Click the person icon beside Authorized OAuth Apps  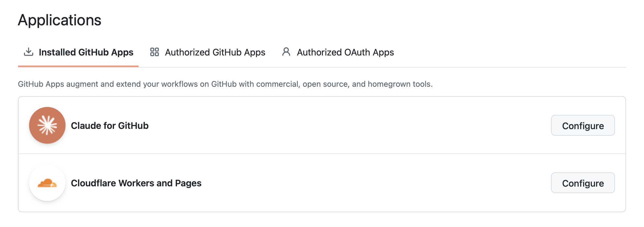[286, 52]
